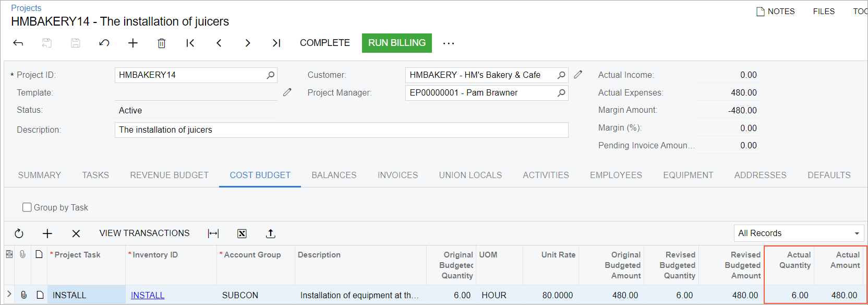Go to first record icon
This screenshot has height=305, width=868.
[x=190, y=43]
